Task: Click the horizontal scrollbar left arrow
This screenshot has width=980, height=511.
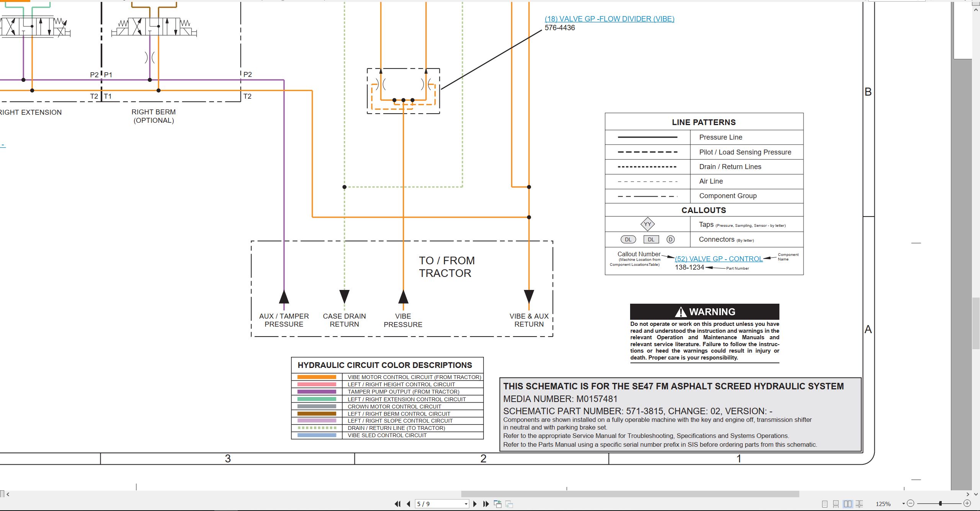Action: point(8,494)
